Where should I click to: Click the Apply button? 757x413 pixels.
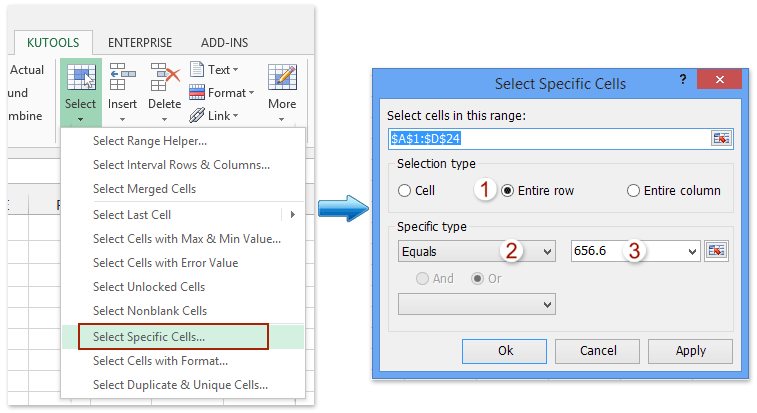[x=690, y=351]
